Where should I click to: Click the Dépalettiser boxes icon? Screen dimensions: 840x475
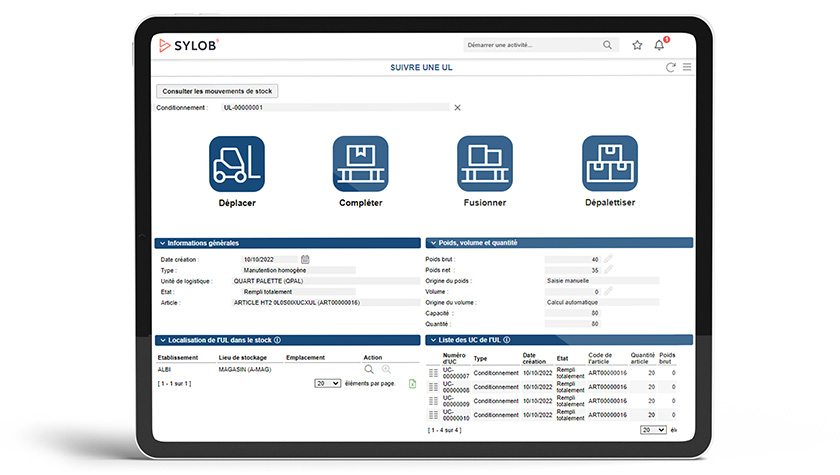(x=609, y=164)
